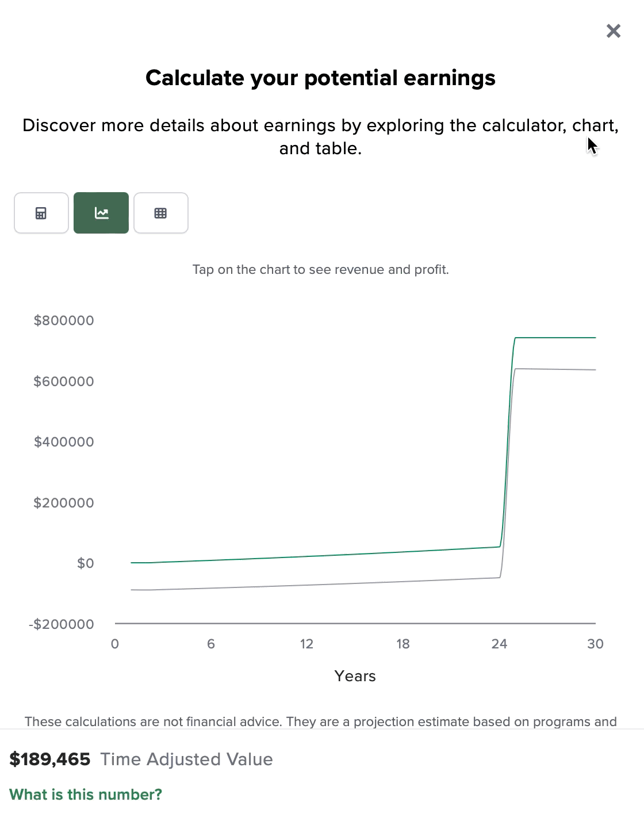Click the $600000 y-axis label
This screenshot has height=817, width=644.
[64, 381]
